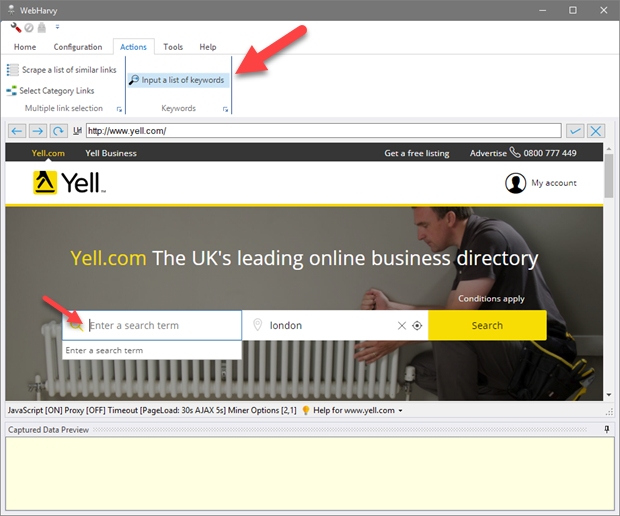
Task: Click the page refresh button
Action: pyautogui.click(x=58, y=131)
